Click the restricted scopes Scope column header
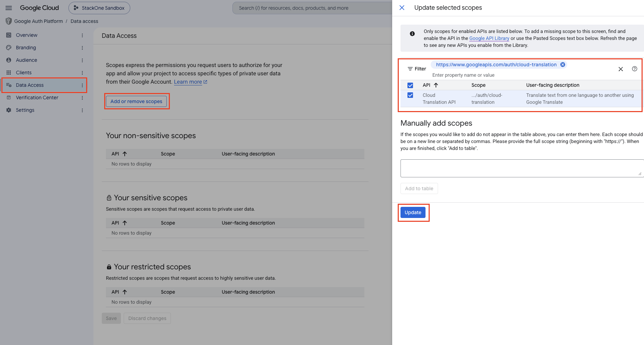Screen dimensions: 644x345 click(168, 292)
